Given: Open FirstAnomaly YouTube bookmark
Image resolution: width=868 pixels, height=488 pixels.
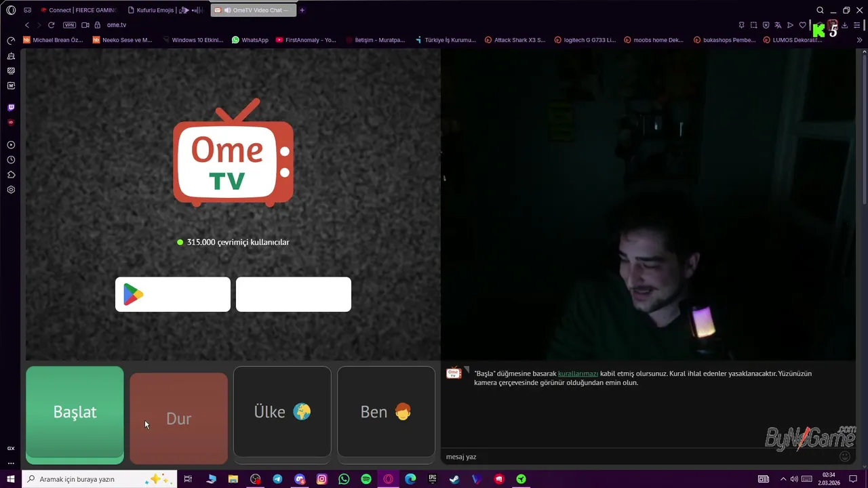Looking at the screenshot, I should pos(306,40).
